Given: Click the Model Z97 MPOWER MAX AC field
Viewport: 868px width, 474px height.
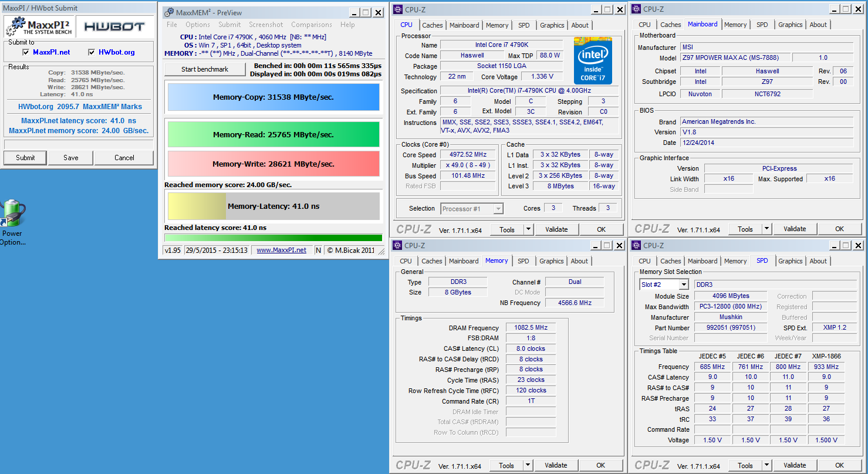Looking at the screenshot, I should pyautogui.click(x=736, y=57).
